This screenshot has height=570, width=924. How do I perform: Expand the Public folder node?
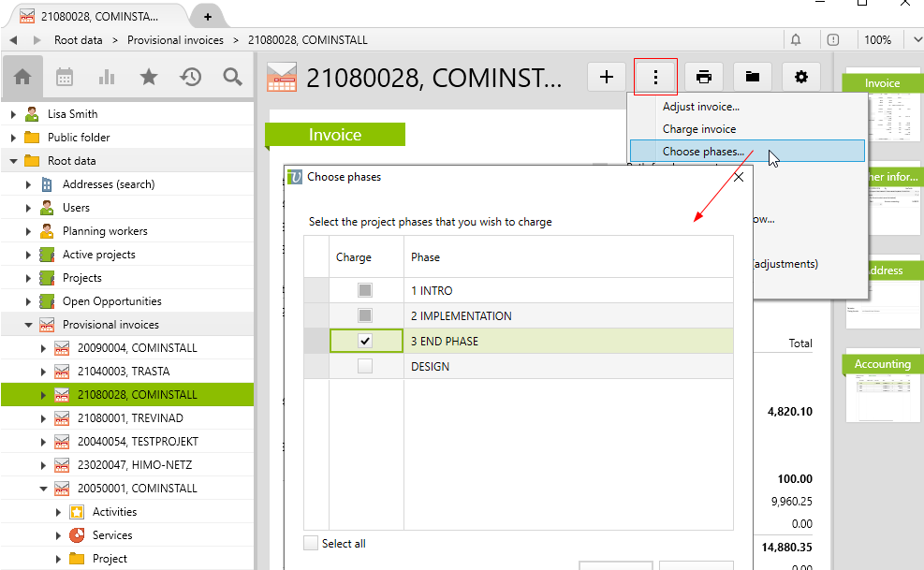[14, 138]
